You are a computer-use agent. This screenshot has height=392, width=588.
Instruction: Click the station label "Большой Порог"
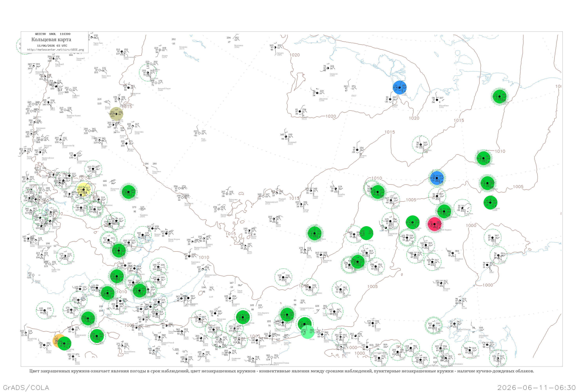click(164, 89)
